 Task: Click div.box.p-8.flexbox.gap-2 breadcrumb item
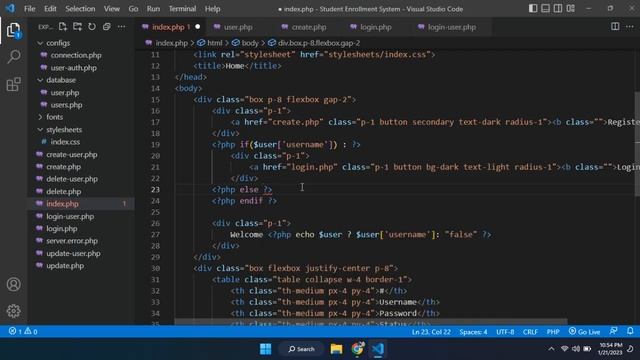[318, 43]
